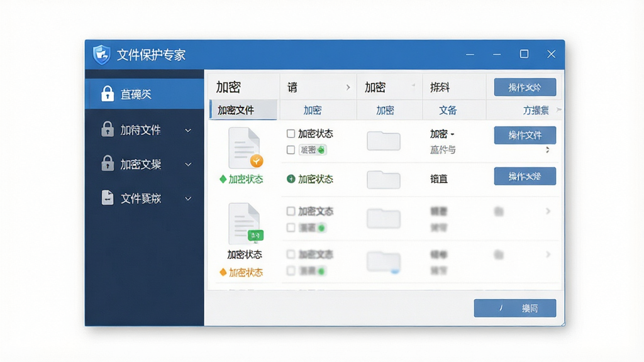Expand the chevron ending the first blurred row
The width and height of the screenshot is (644, 362).
click(x=548, y=211)
